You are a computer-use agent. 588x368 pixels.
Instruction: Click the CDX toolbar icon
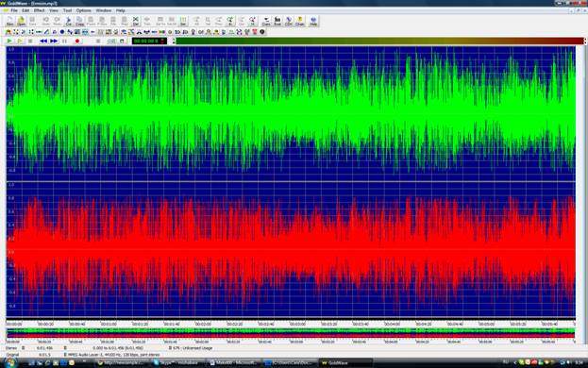289,21
